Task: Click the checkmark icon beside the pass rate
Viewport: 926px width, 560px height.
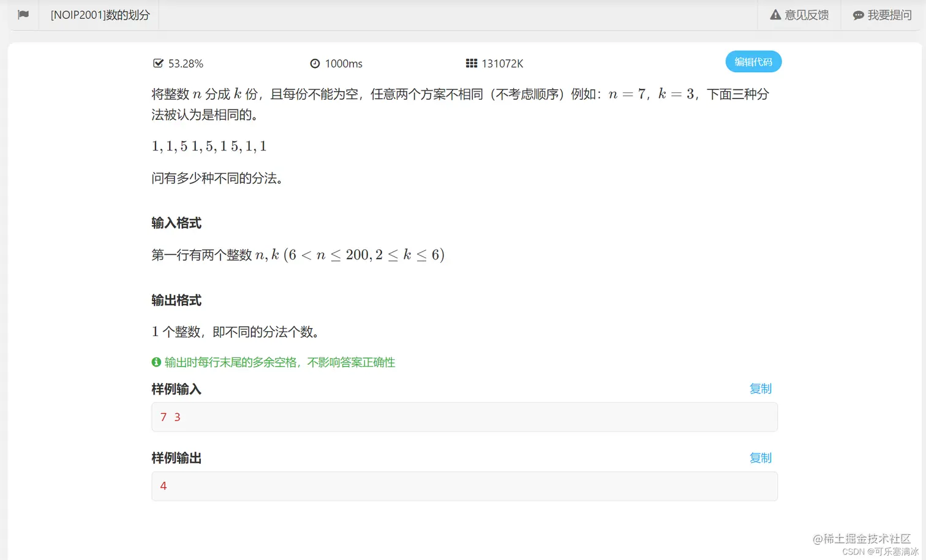Action: pos(158,63)
